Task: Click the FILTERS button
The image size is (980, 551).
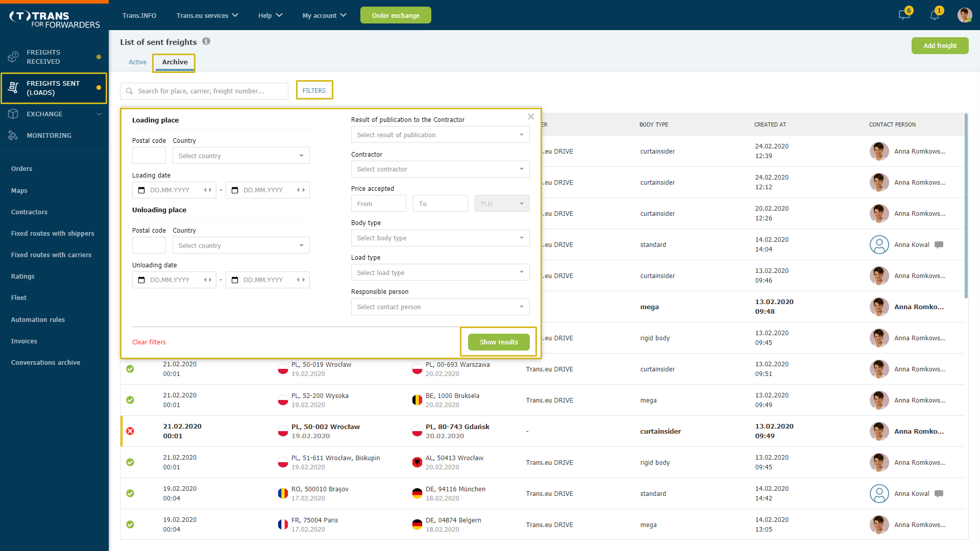Action: (x=314, y=90)
